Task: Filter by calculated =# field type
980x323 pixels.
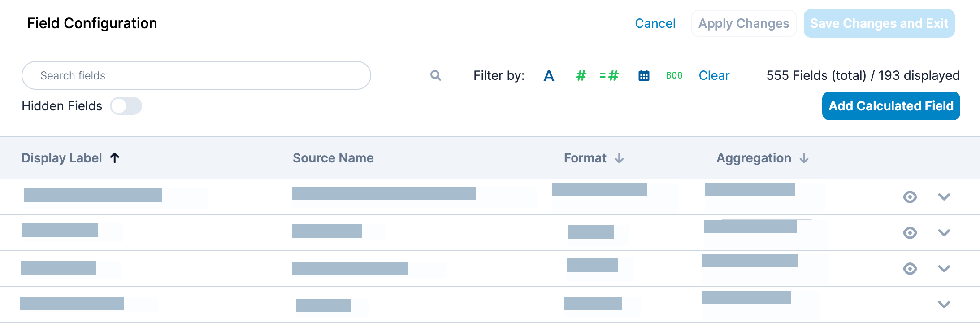Action: tap(609, 75)
